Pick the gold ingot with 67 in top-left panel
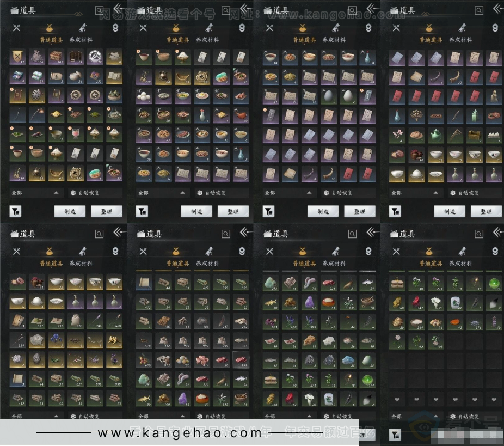Viewport: 504px width, 446px height. pos(56,173)
